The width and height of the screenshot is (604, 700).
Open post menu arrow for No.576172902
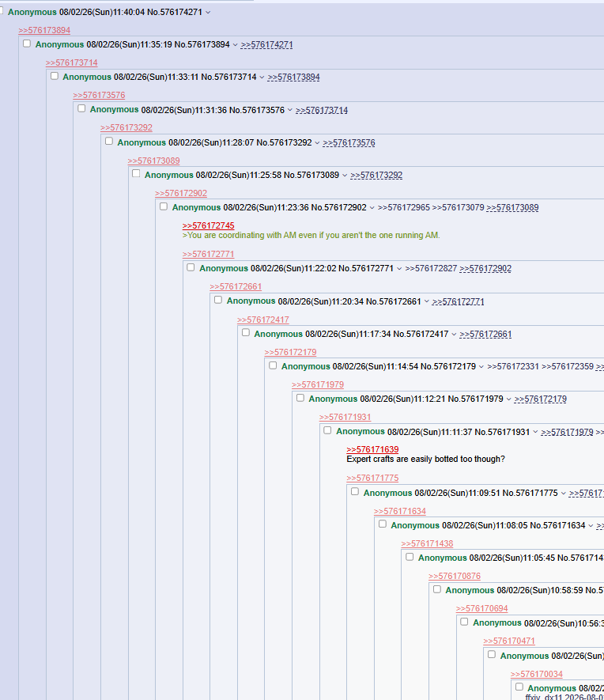click(372, 207)
